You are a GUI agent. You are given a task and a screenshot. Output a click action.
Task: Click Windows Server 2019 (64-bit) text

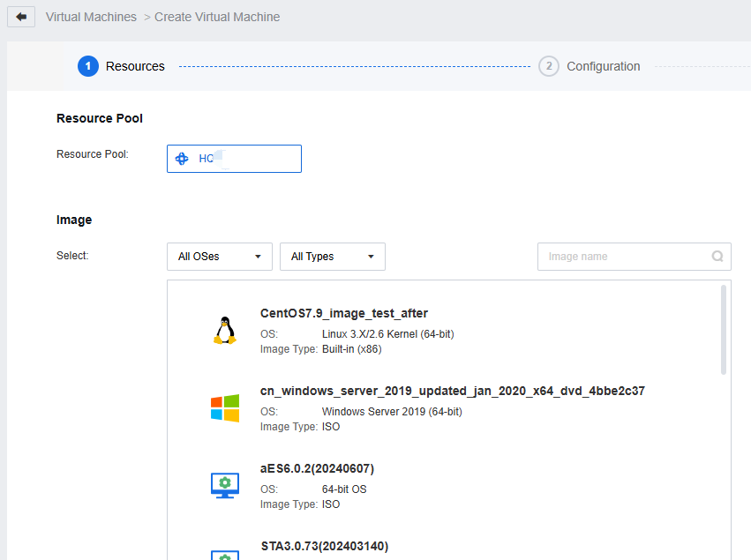pos(392,412)
